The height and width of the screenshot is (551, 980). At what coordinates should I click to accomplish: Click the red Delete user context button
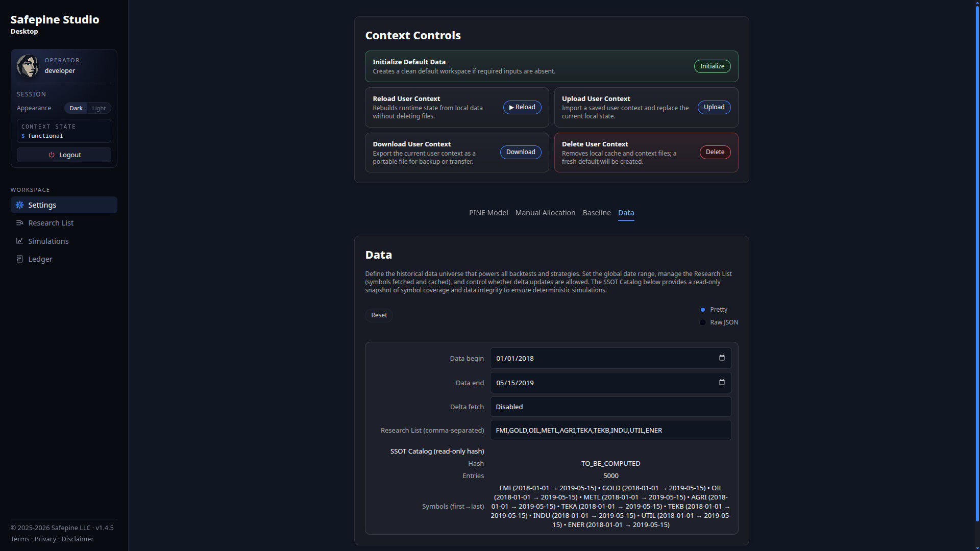click(x=715, y=152)
